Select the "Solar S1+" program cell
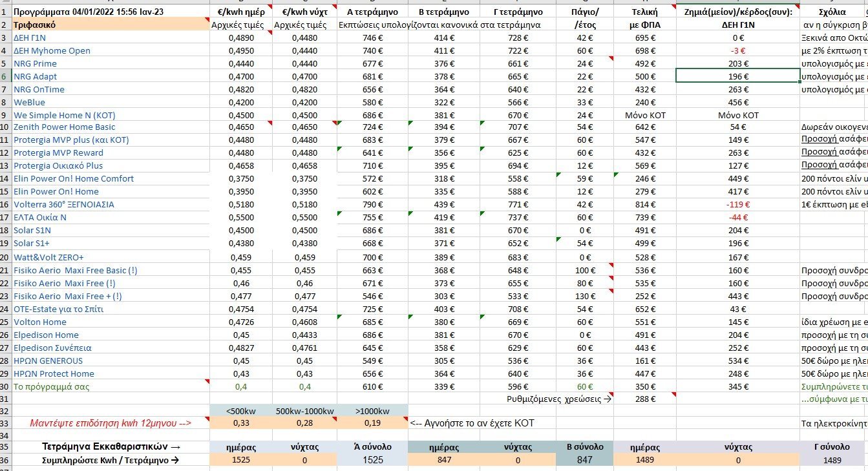The width and height of the screenshot is (868, 471). [x=110, y=243]
